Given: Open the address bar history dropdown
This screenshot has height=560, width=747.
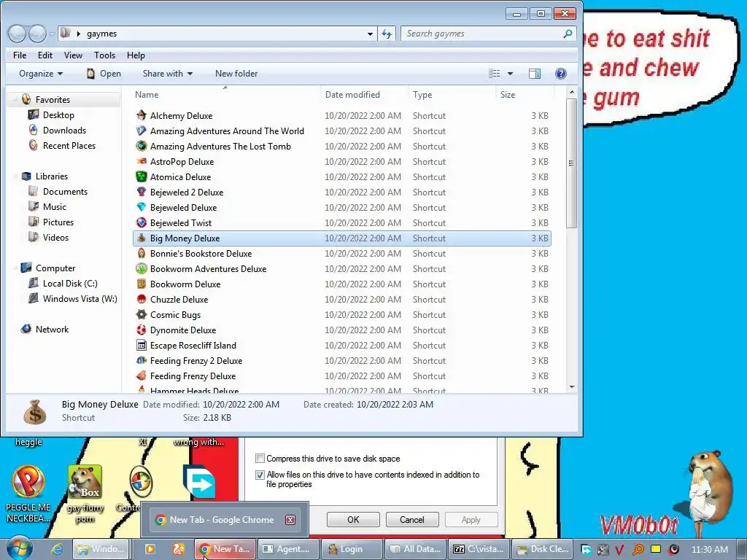Looking at the screenshot, I should [370, 34].
